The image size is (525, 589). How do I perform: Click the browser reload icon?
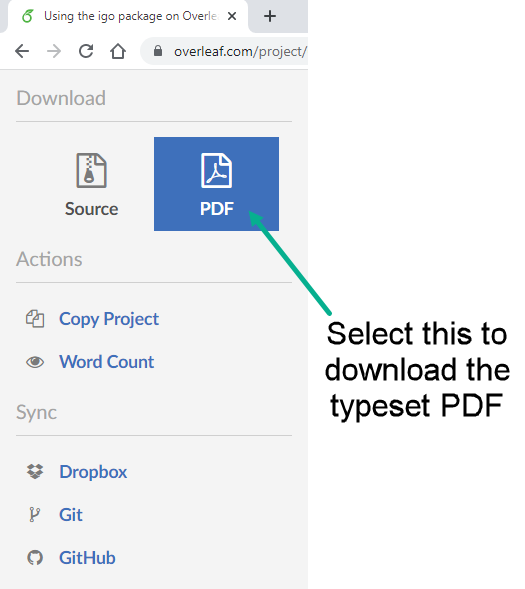[x=86, y=51]
